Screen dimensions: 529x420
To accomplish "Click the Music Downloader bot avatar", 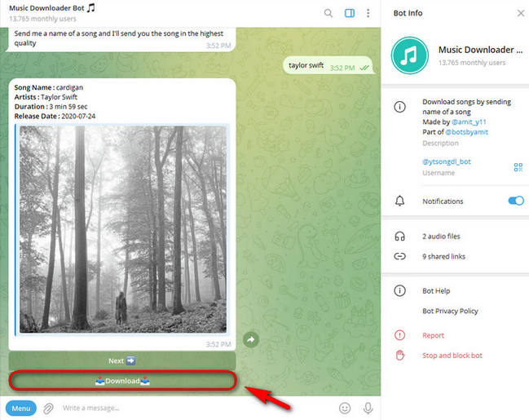I will 410,55.
